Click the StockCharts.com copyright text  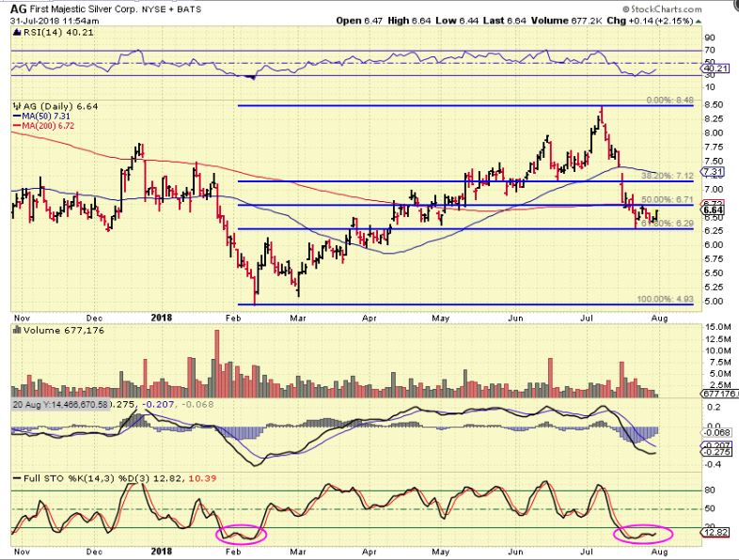662,9
